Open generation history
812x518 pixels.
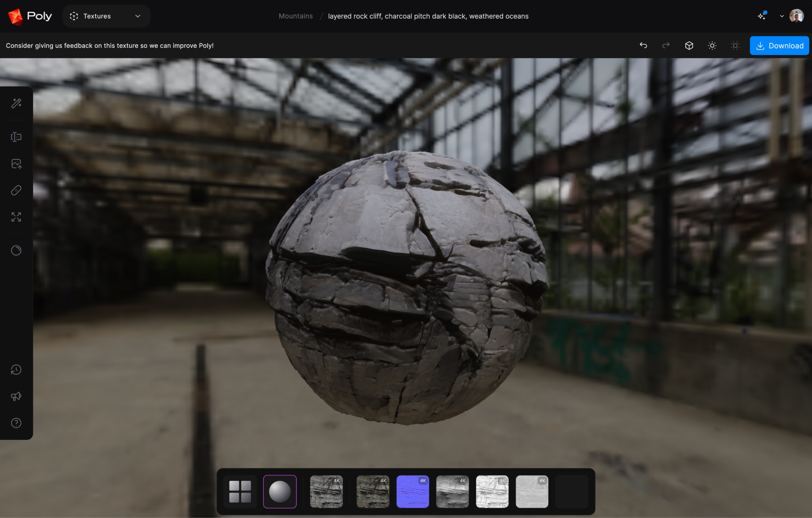(x=16, y=370)
